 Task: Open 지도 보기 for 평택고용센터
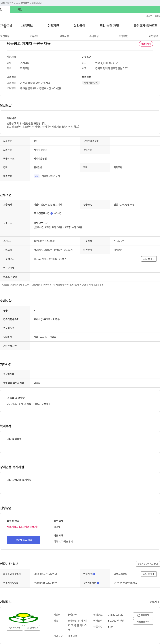pyautogui.click(x=149, y=574)
